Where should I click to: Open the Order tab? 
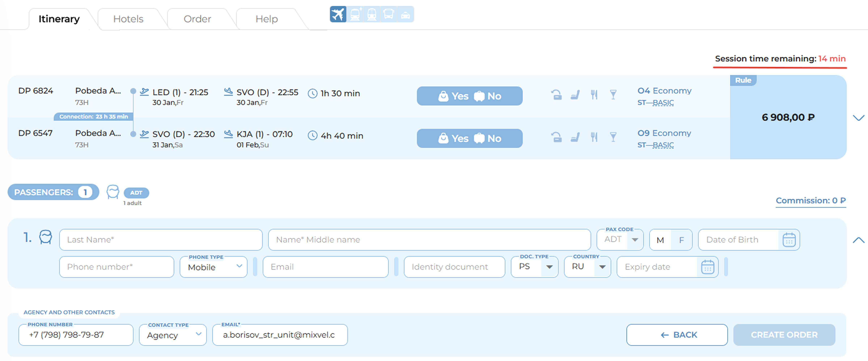(x=197, y=19)
